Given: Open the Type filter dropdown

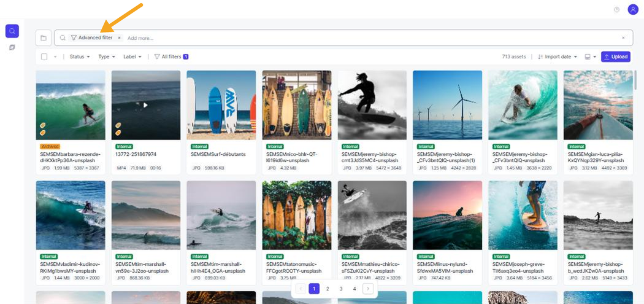Looking at the screenshot, I should click(107, 57).
